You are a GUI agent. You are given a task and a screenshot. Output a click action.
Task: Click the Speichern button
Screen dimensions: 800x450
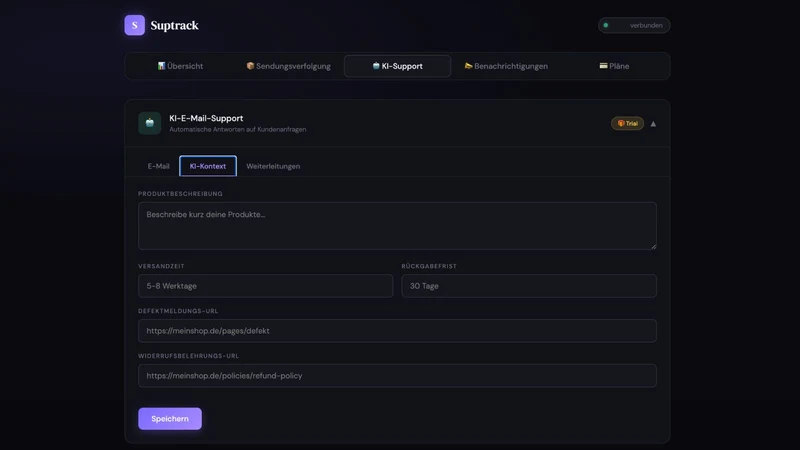point(170,418)
